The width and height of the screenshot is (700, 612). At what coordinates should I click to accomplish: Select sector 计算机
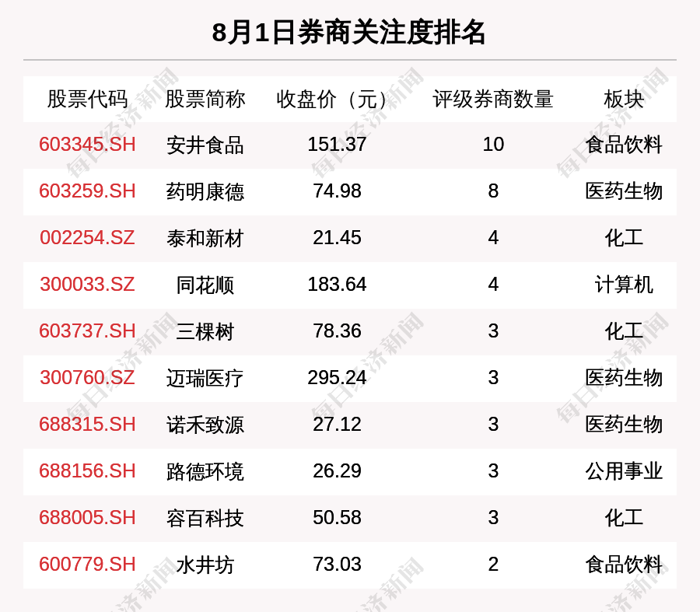click(624, 285)
